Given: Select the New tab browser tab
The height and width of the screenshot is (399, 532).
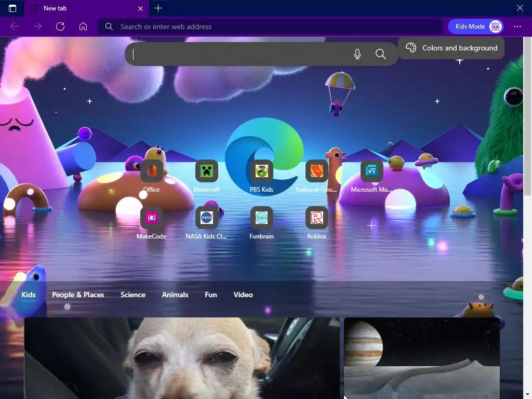Looking at the screenshot, I should tap(87, 8).
